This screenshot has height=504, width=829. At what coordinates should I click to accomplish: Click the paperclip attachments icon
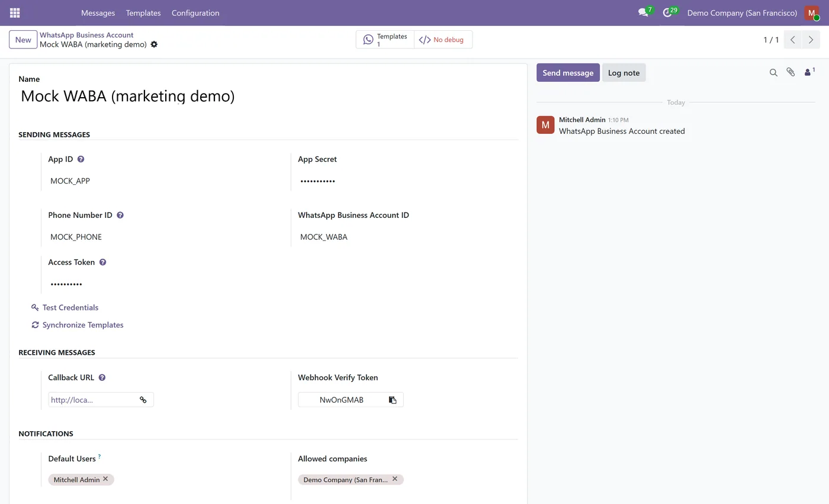point(791,72)
